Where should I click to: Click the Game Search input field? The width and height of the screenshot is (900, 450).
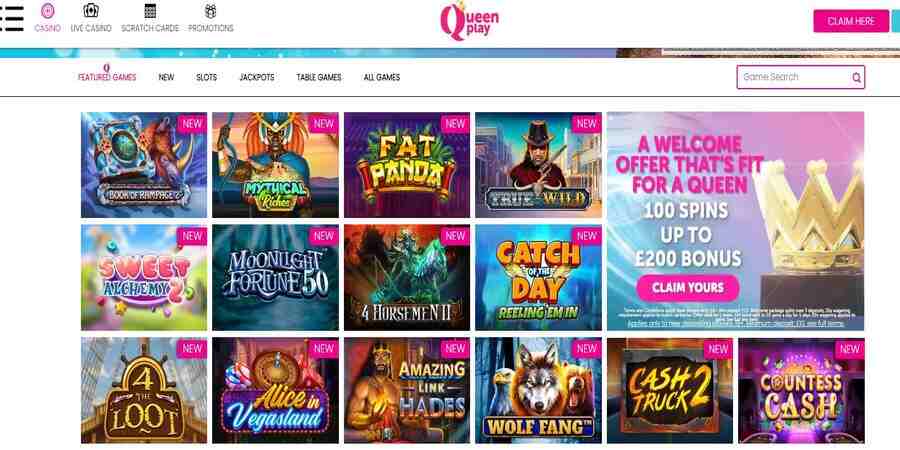click(x=800, y=77)
